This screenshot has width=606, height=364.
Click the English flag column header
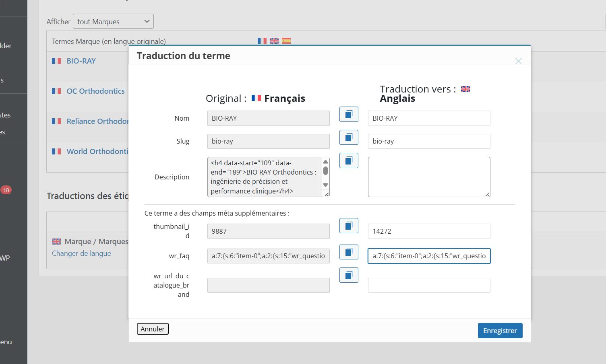pos(274,41)
